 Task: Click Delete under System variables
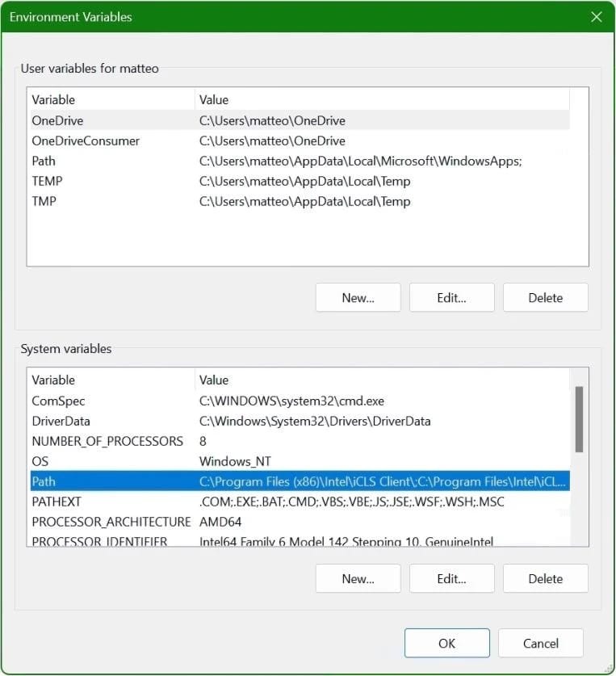(545, 578)
